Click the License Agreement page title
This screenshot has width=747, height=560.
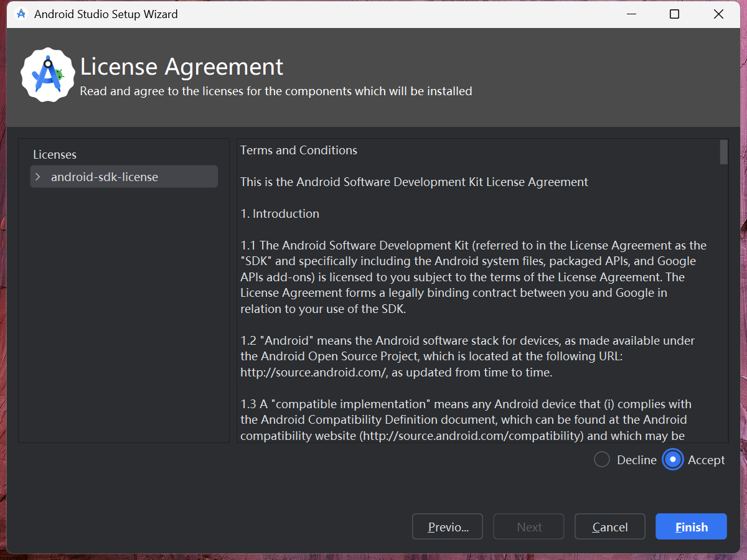click(182, 67)
